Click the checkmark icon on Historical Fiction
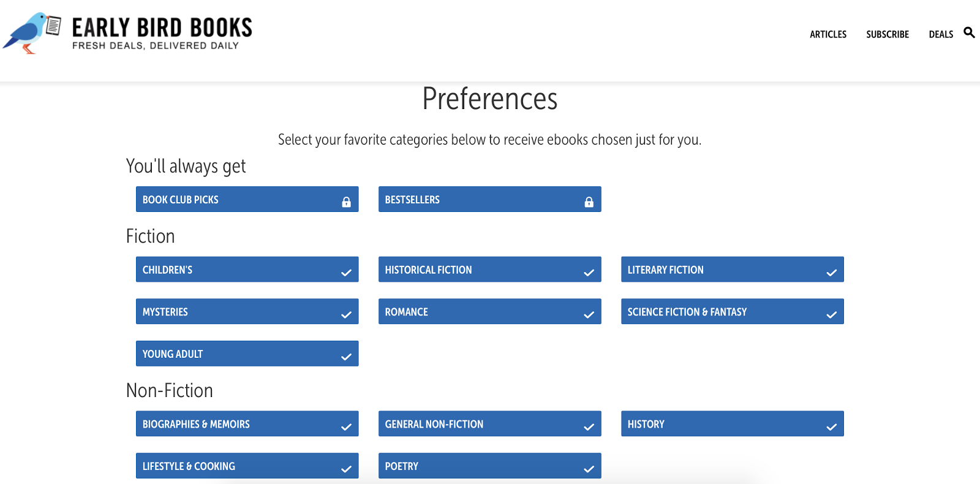Viewport: 980px width, 484px height. [x=589, y=273]
